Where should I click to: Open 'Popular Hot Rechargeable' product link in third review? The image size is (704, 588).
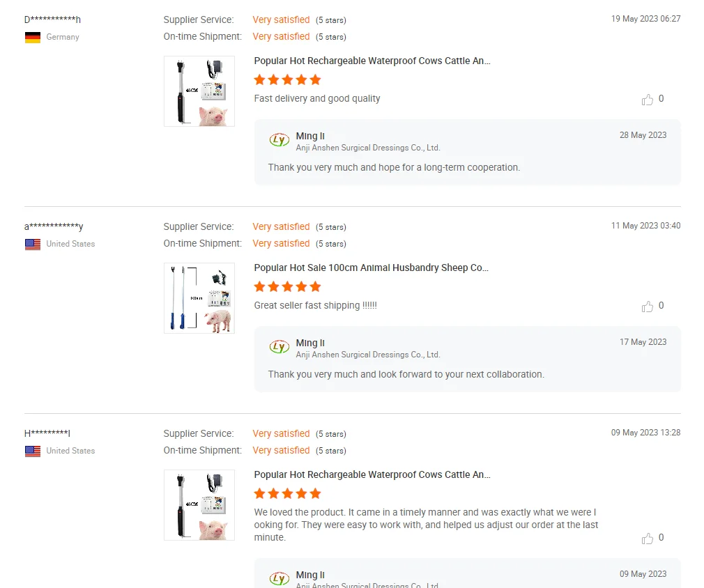click(x=372, y=475)
